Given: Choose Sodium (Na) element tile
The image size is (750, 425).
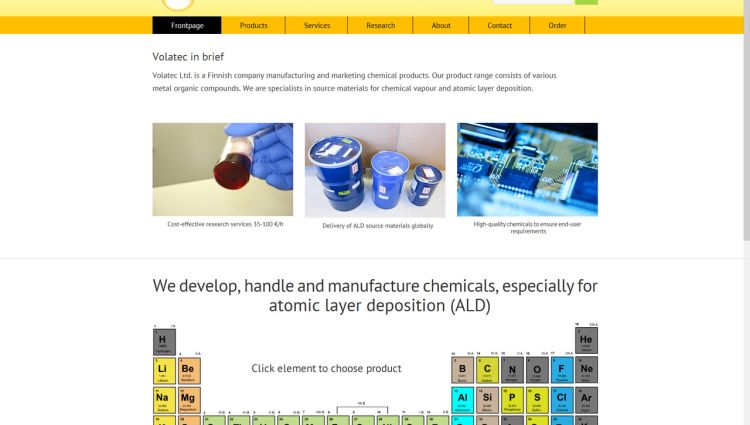Looking at the screenshot, I should click(x=165, y=400).
